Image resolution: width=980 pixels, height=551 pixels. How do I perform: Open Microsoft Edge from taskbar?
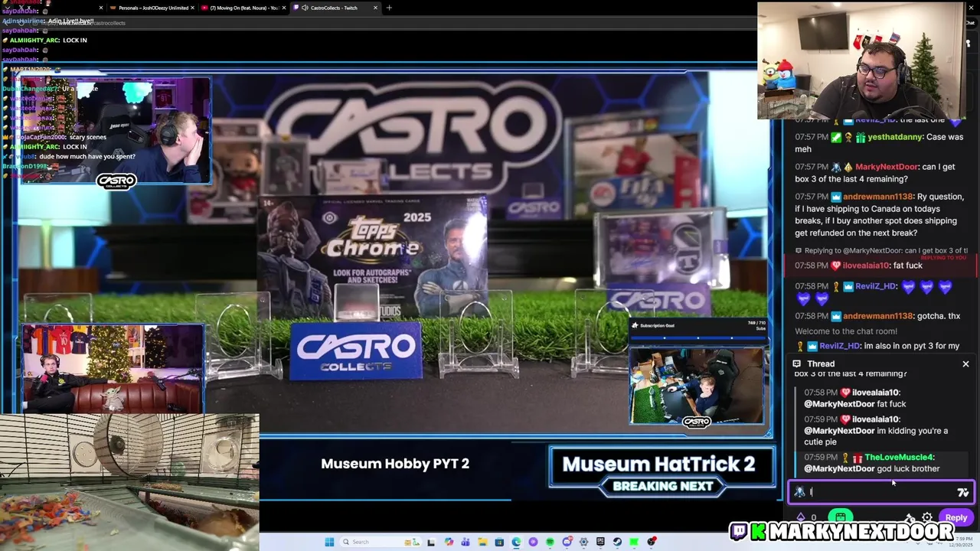pyautogui.click(x=516, y=542)
